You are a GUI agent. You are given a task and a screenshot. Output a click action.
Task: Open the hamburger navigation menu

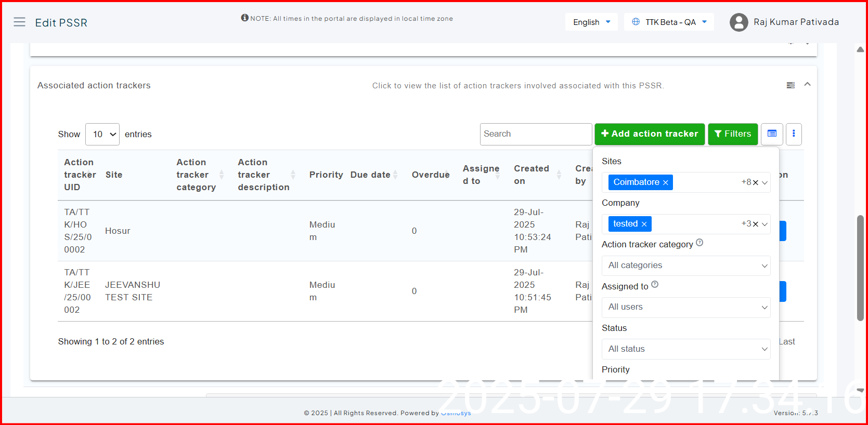pyautogui.click(x=19, y=22)
